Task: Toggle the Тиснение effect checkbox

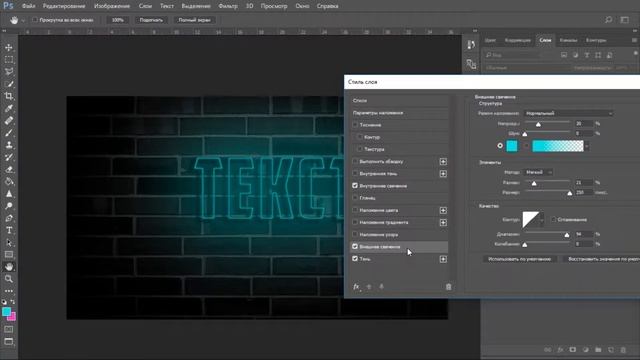Action: (355, 124)
